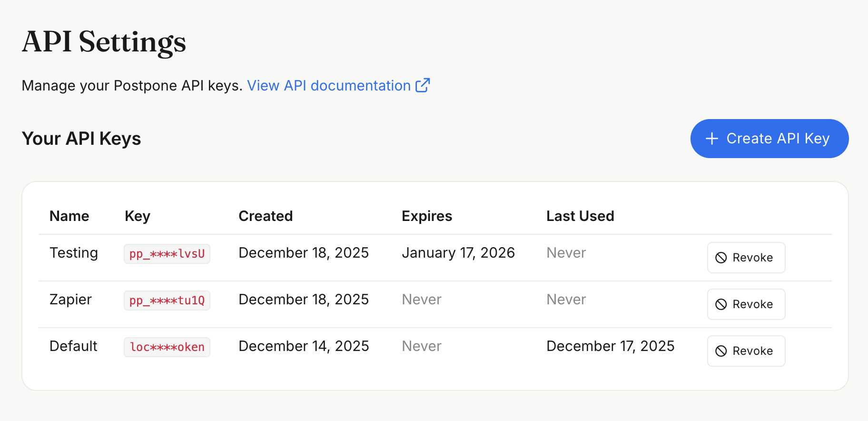Click the Last Used column header
Viewport: 868px width, 421px height.
pos(580,216)
